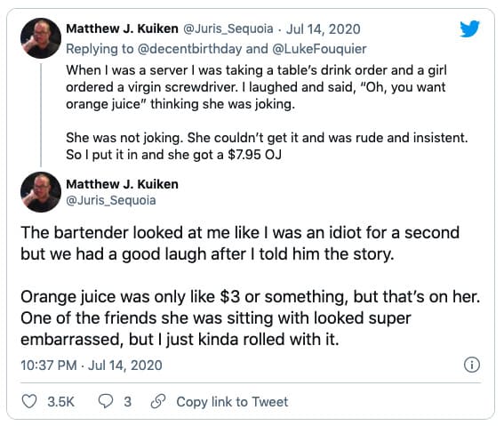Viewport: 504px width, 426px height.
Task: Open @Juris_Sequoia handle under second name
Action: (111, 200)
